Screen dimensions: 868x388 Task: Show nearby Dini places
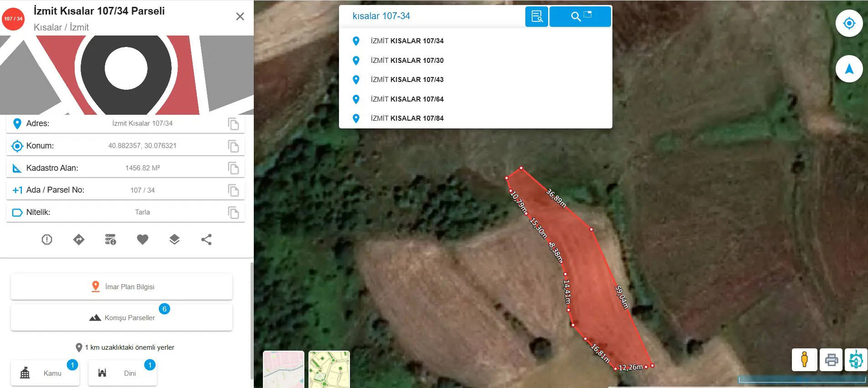click(123, 373)
